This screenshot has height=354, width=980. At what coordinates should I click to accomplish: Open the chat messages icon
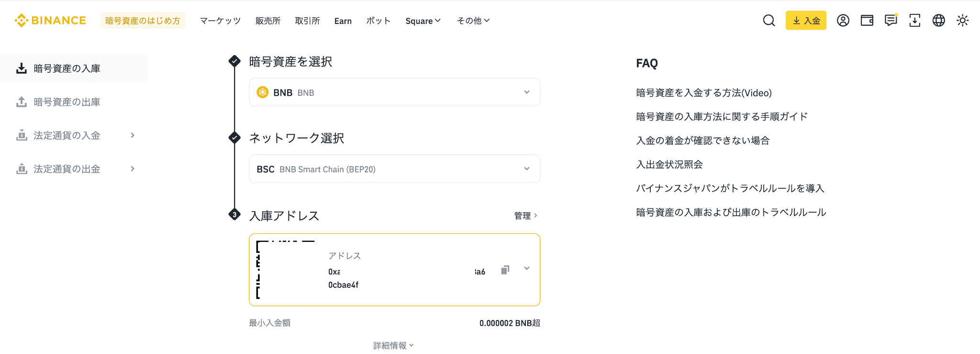tap(891, 21)
